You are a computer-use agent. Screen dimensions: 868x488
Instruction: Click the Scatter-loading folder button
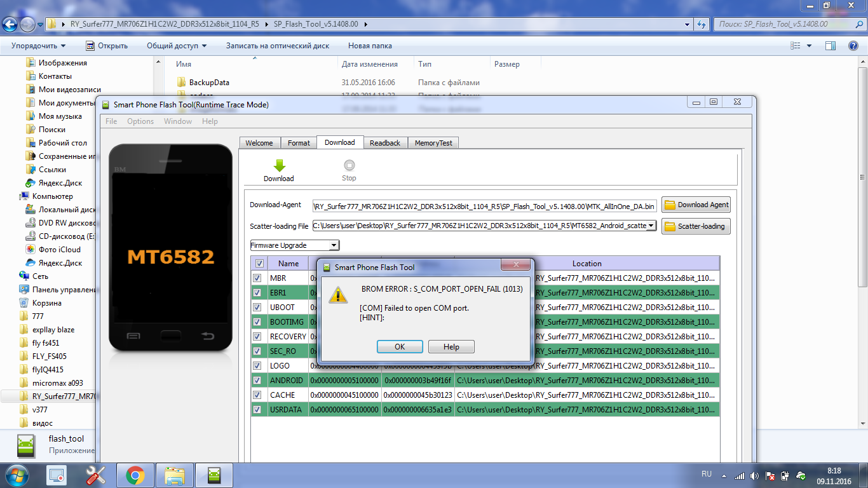pos(696,226)
